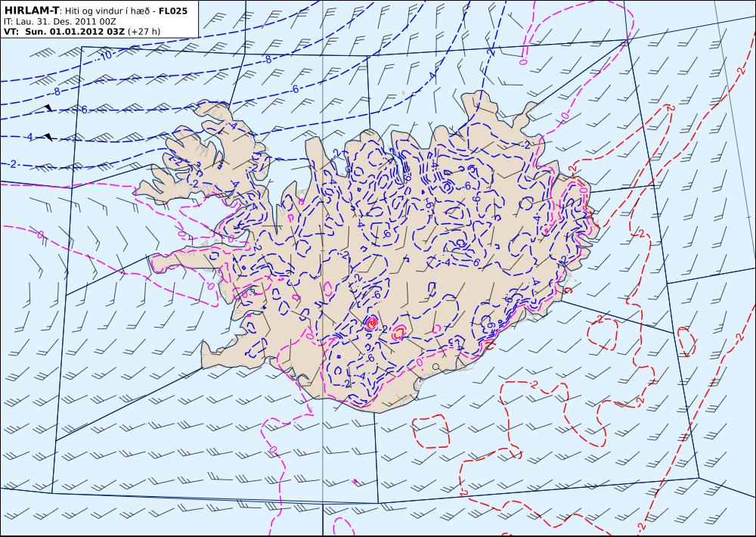Click the lower black wind pennant flag
The width and height of the screenshot is (756, 537).
tap(48, 137)
